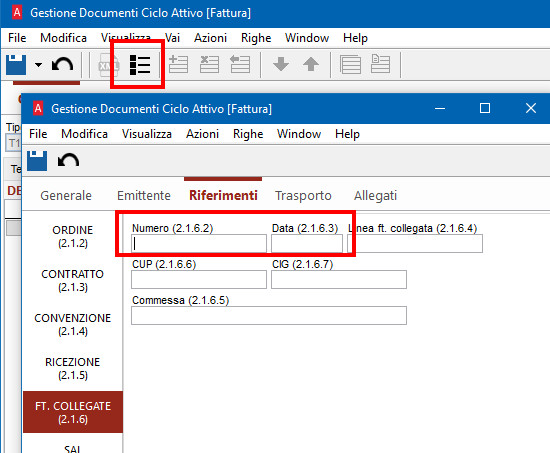Click the rows list icon in back toolbar

(350, 64)
